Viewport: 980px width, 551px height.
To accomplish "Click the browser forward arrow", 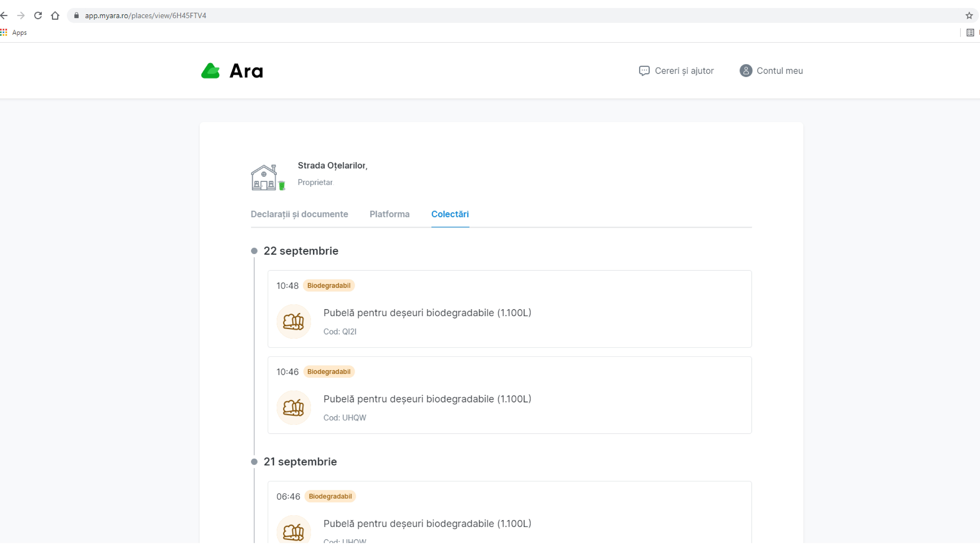I will [21, 16].
